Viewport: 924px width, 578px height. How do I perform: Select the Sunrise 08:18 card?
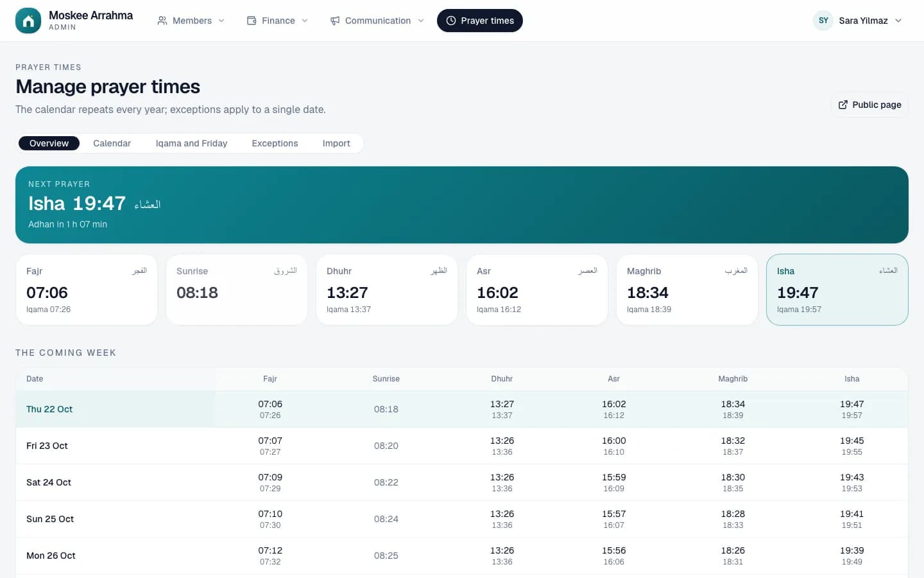237,290
